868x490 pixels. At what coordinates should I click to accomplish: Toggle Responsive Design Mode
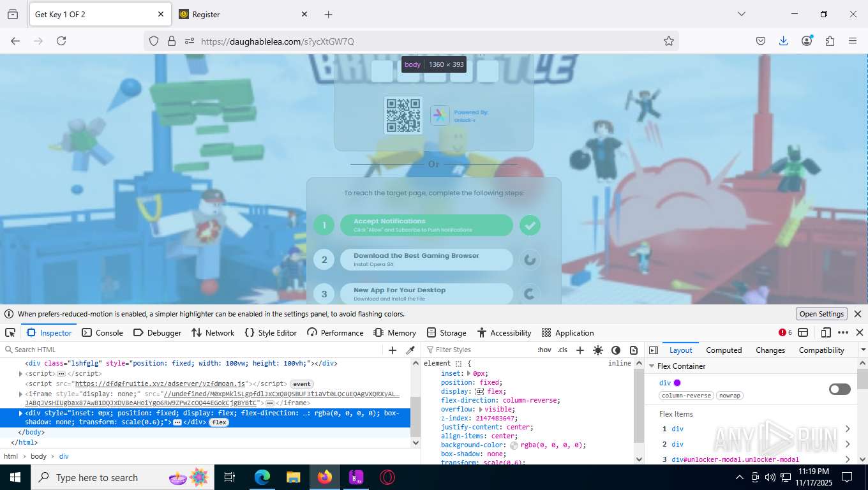(826, 332)
